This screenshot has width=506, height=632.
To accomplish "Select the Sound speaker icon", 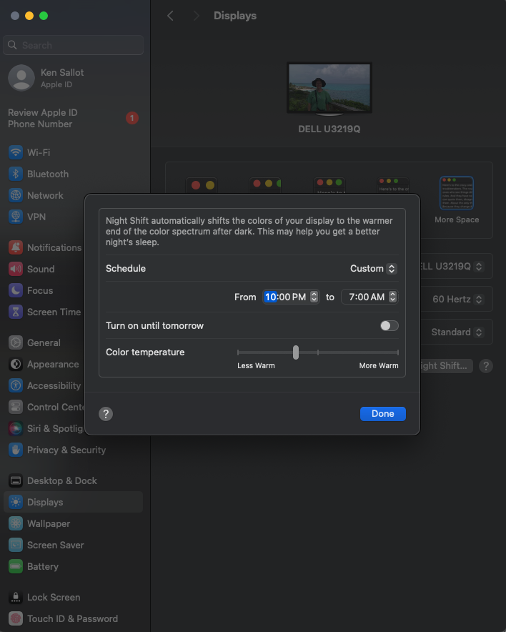I will click(16, 269).
